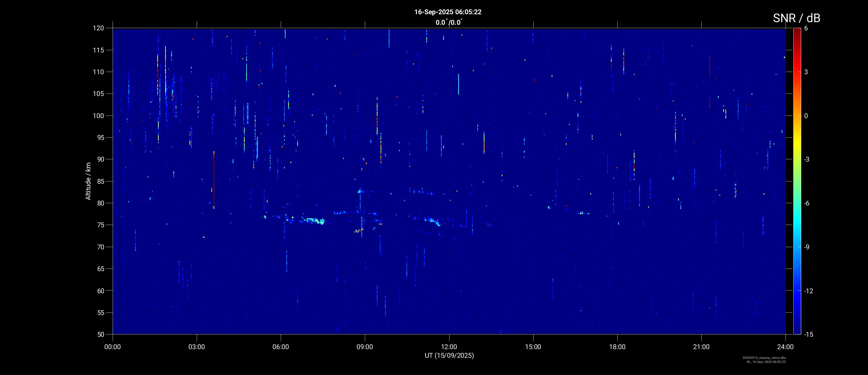Click the bright cyan echo layer near 07:00

[315, 220]
